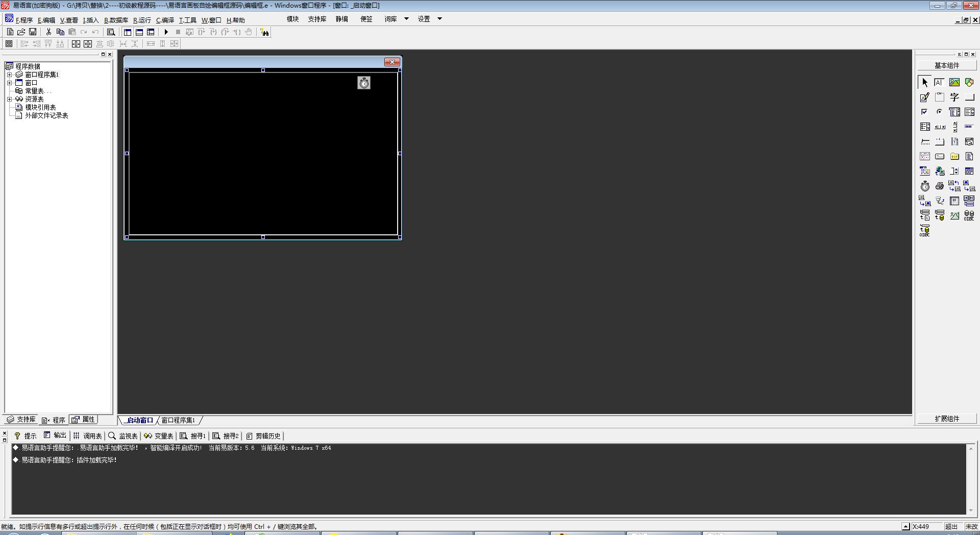Select the Radio button component tool

(x=940, y=112)
